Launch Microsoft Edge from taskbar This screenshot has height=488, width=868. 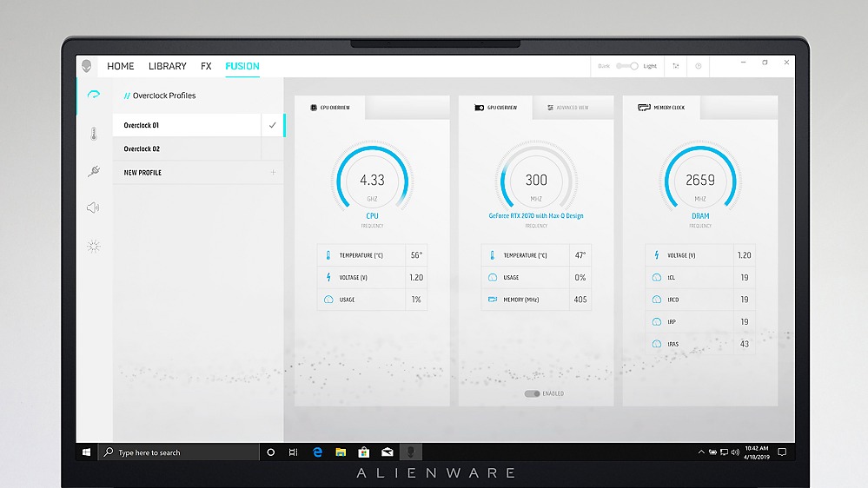pyautogui.click(x=317, y=452)
